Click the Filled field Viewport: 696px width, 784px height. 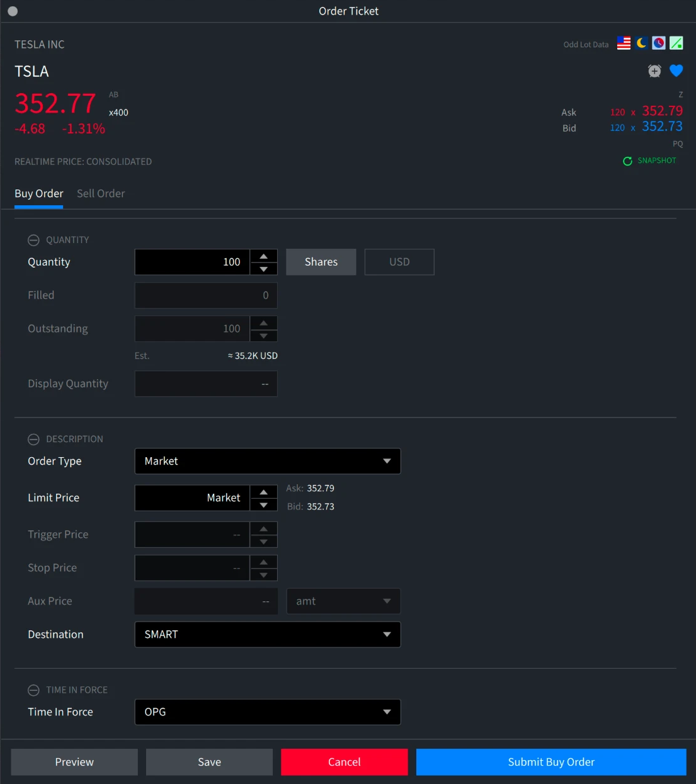(206, 295)
